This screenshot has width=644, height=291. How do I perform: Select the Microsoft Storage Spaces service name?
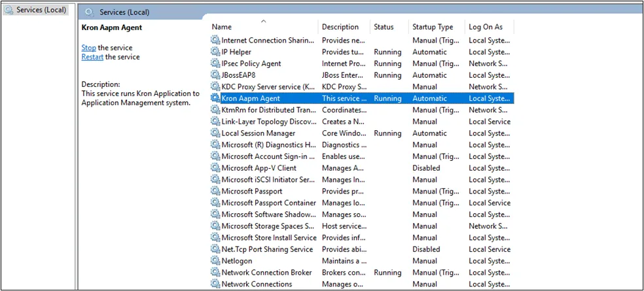pos(268,226)
